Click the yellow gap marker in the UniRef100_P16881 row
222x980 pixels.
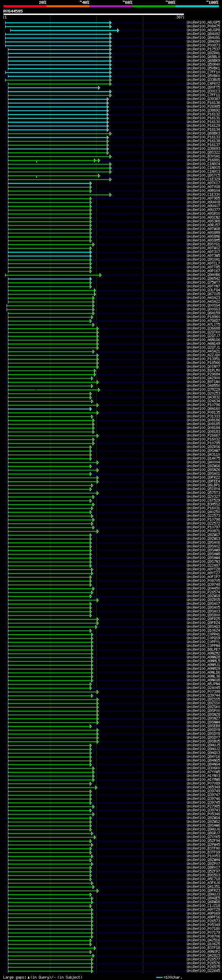click(x=36, y=162)
